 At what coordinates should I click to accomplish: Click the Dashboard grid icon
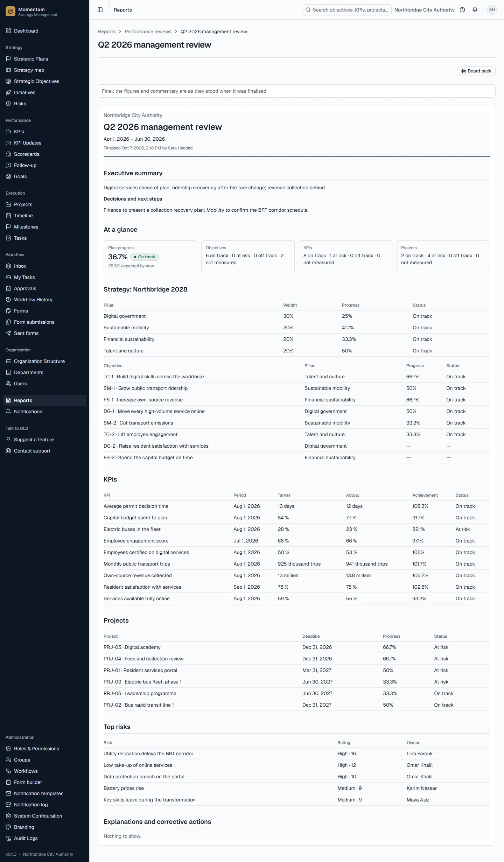[x=8, y=31]
